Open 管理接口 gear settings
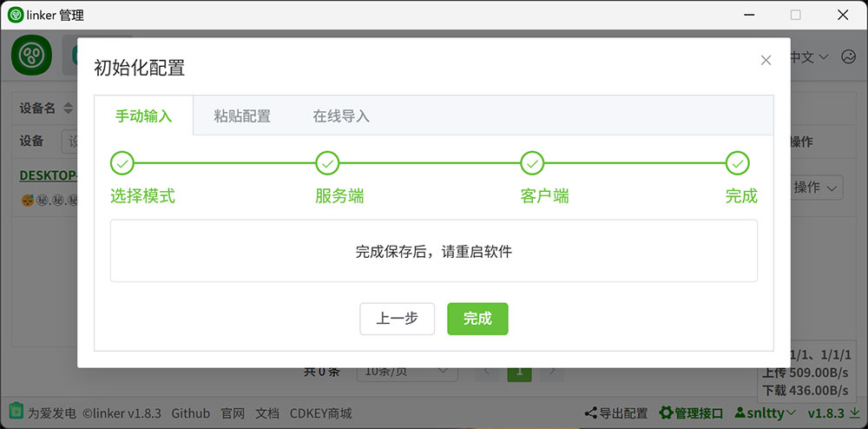The width and height of the screenshot is (868, 429). [667, 413]
